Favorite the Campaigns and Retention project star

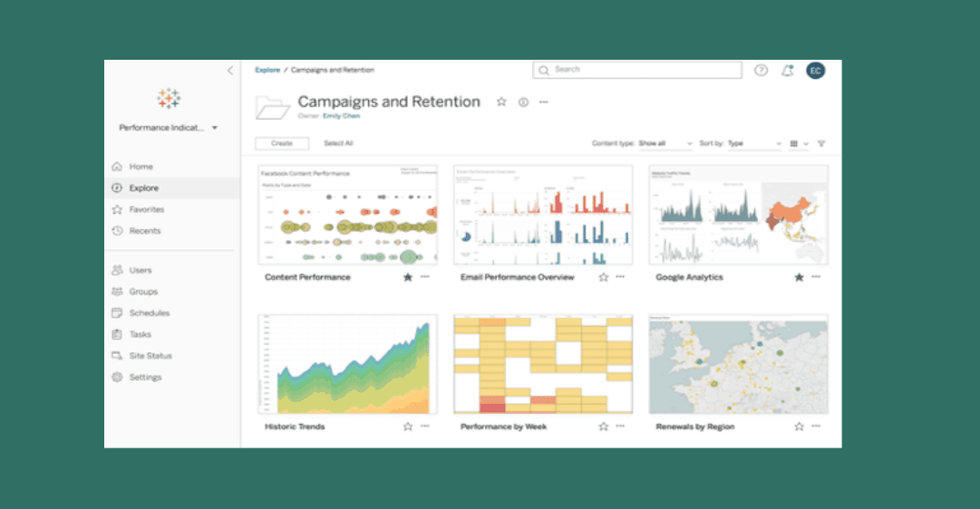point(501,101)
